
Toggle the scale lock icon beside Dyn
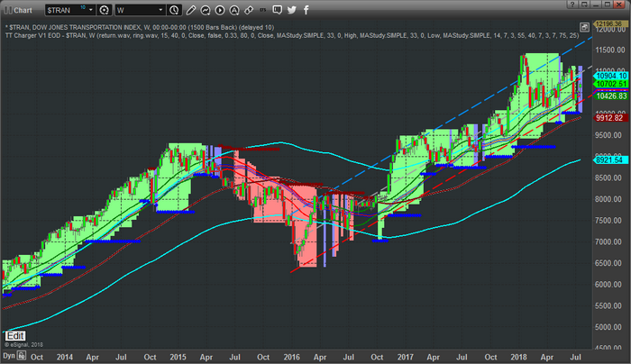[22, 356]
